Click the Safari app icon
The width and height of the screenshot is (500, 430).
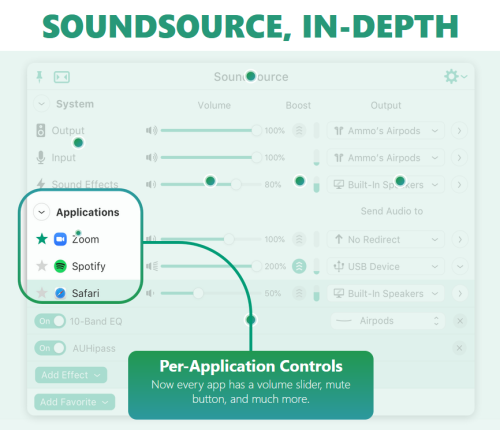[60, 293]
